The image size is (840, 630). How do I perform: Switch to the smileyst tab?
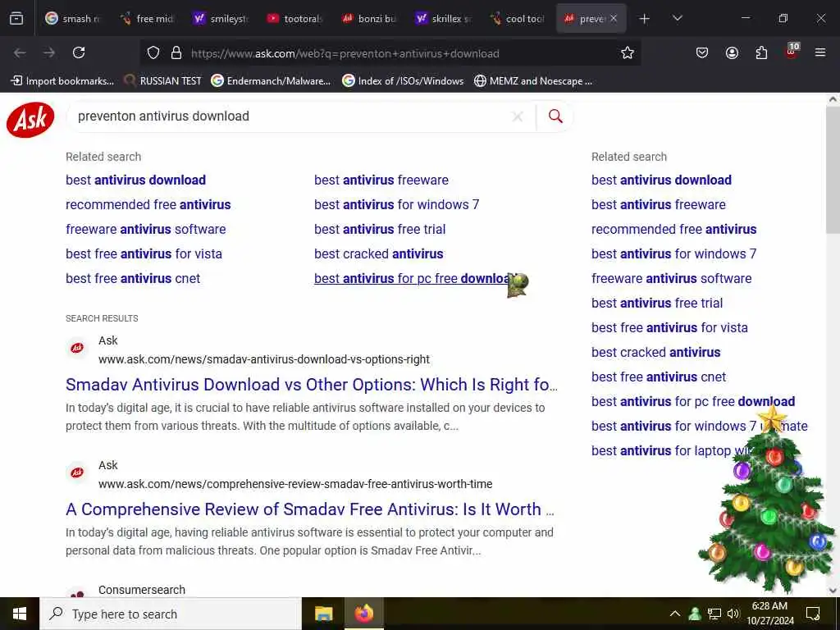(221, 19)
